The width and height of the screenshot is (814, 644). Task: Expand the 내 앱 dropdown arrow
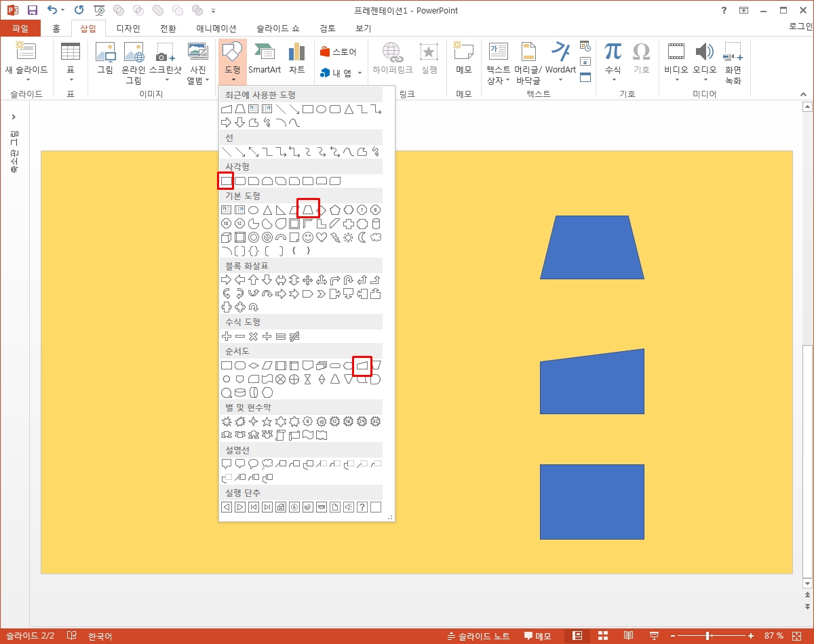360,73
